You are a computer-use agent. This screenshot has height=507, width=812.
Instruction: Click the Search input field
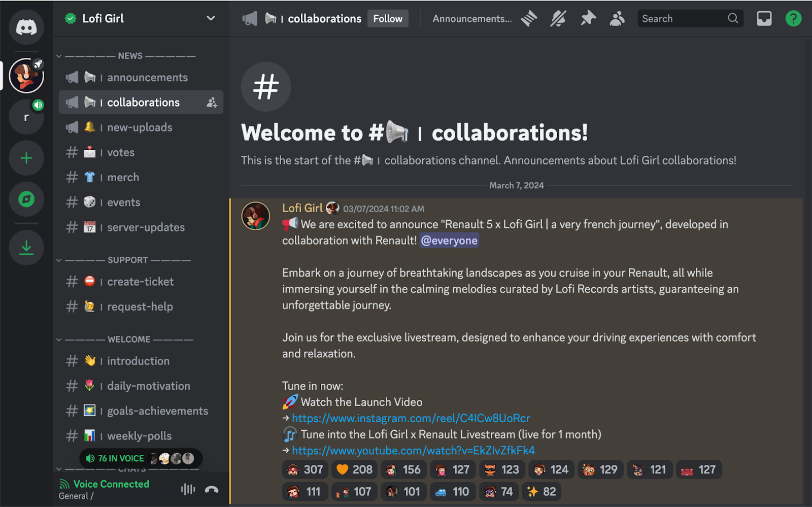tap(685, 18)
